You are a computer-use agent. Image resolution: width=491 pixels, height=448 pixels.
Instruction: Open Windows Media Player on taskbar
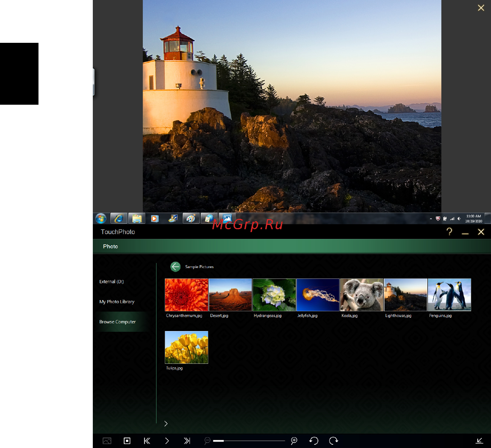155,218
